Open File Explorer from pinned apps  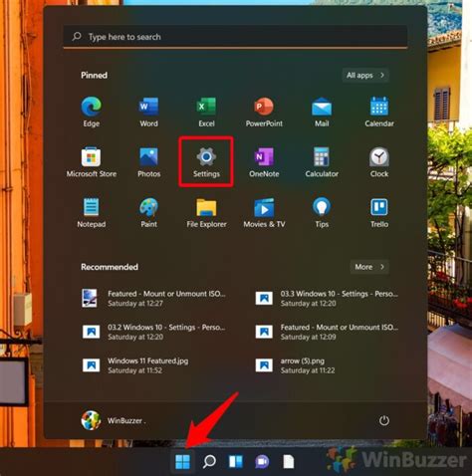(206, 212)
